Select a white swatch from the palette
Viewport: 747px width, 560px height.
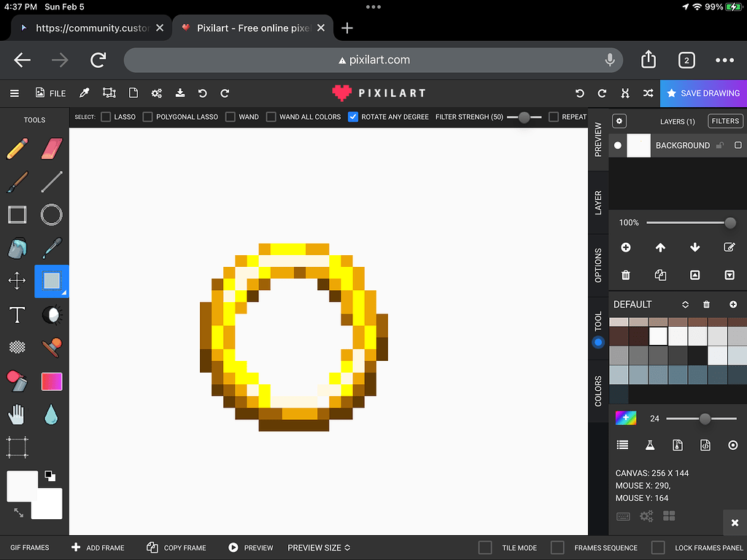point(657,335)
